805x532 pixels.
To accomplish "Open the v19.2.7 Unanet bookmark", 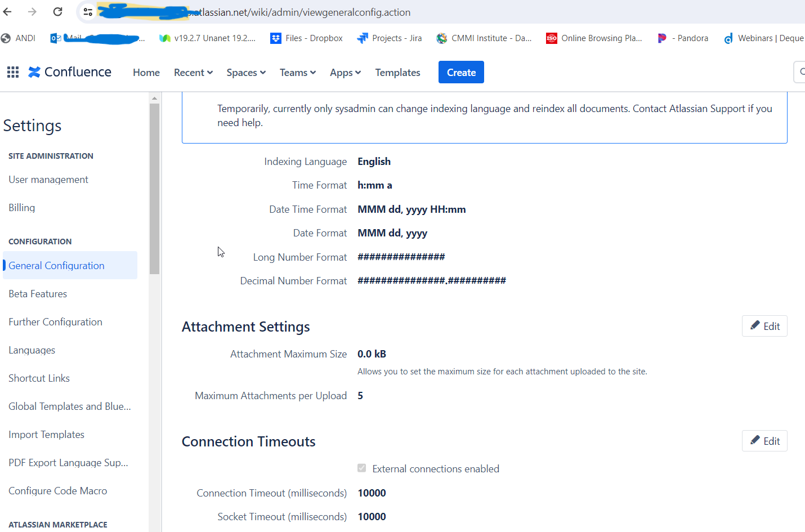I will click(x=208, y=38).
